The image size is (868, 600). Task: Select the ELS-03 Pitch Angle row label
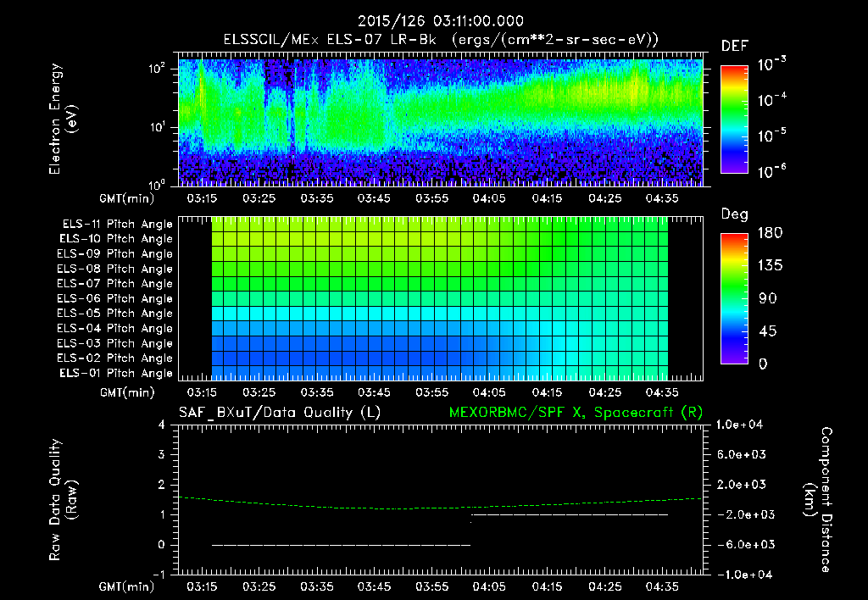pyautogui.click(x=114, y=343)
